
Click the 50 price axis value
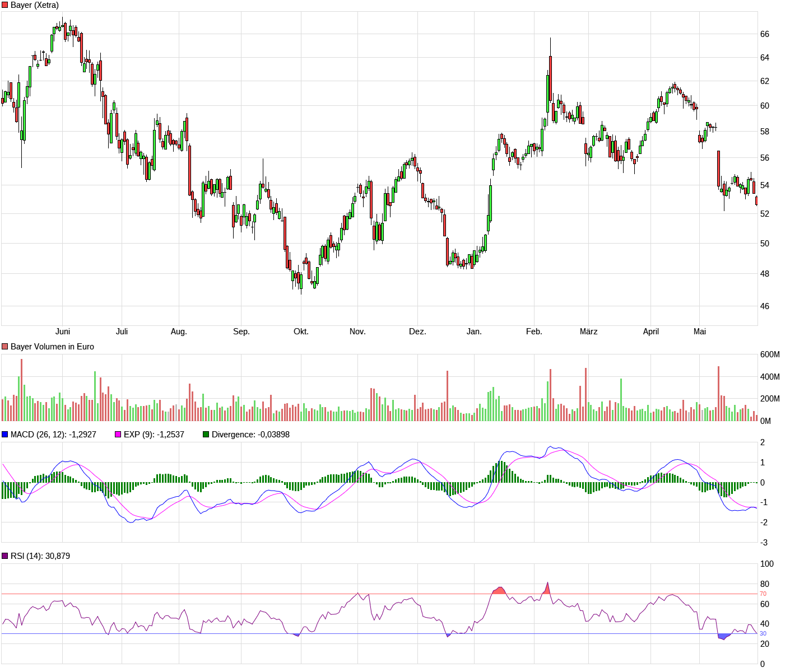pyautogui.click(x=765, y=244)
